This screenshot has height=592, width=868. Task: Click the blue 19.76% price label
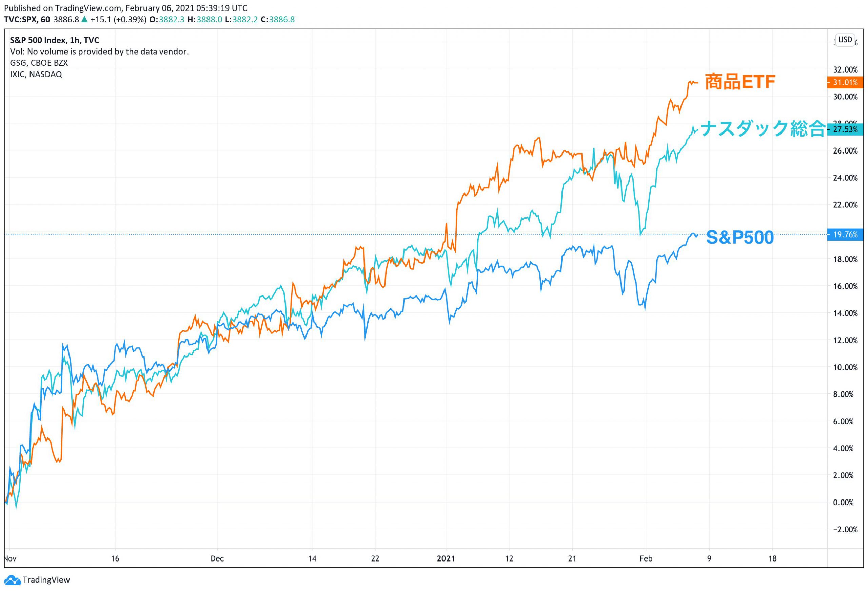(845, 235)
